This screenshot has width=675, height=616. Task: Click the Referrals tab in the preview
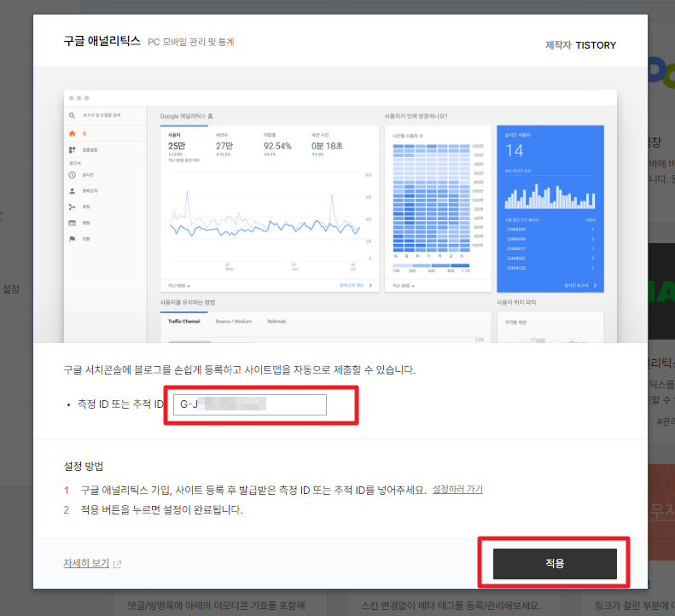pyautogui.click(x=276, y=322)
